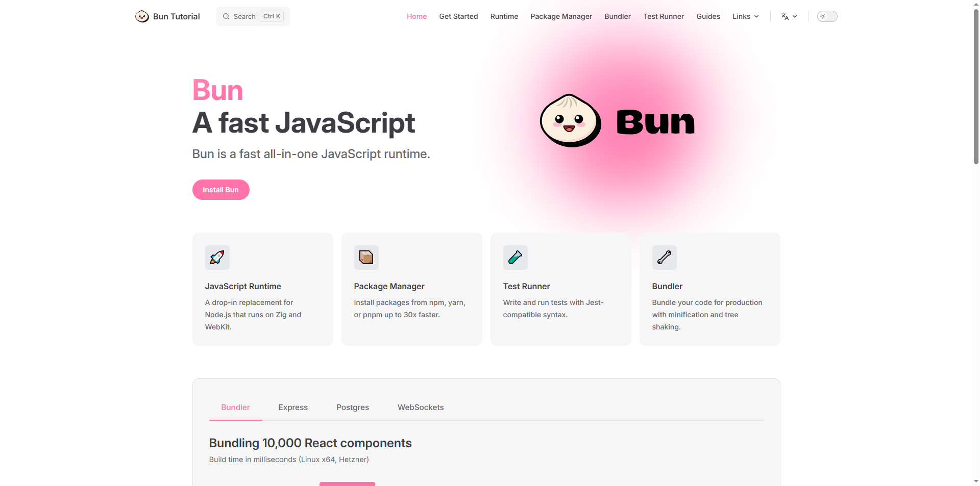Open the Test Runner card title
This screenshot has width=980, height=486.
526,286
